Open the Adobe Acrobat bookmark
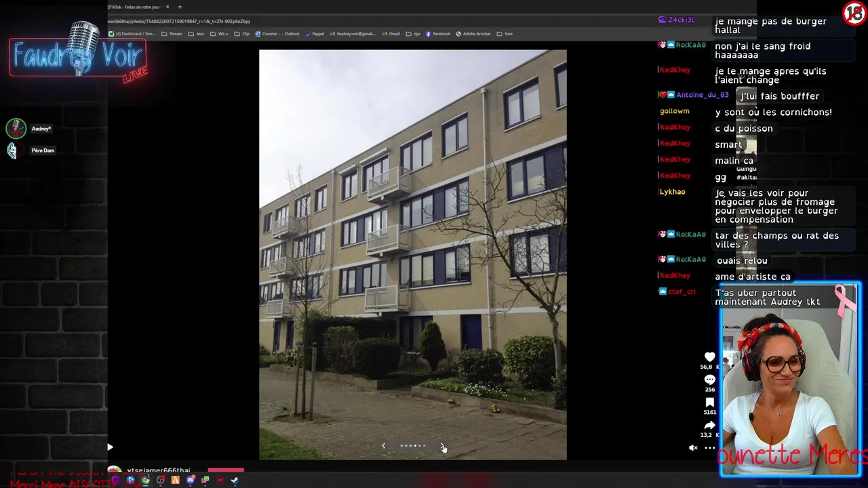Viewport: 868px width, 488px height. pos(473,34)
